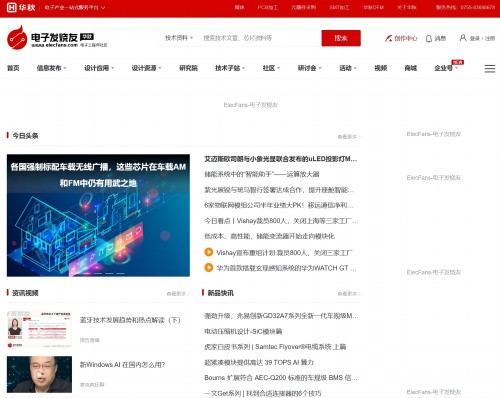Click the first carousel indicator dash on the banner
This screenshot has width=500, height=398.
[75, 273]
